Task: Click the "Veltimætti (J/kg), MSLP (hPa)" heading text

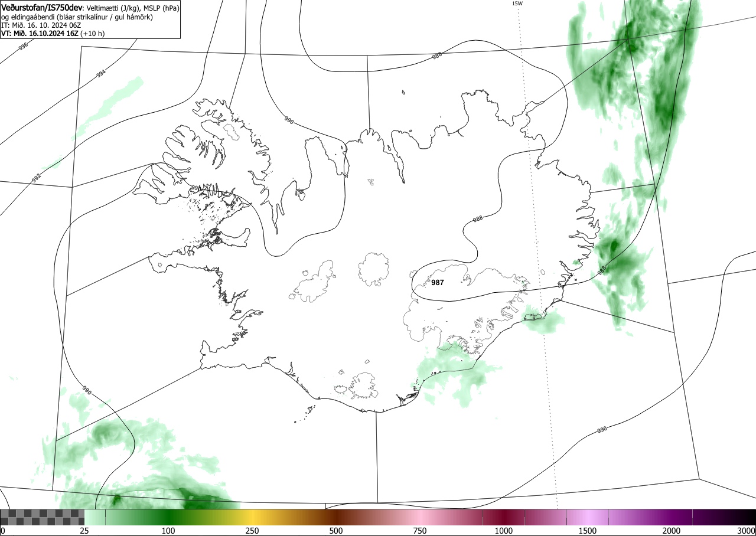Action: point(132,8)
